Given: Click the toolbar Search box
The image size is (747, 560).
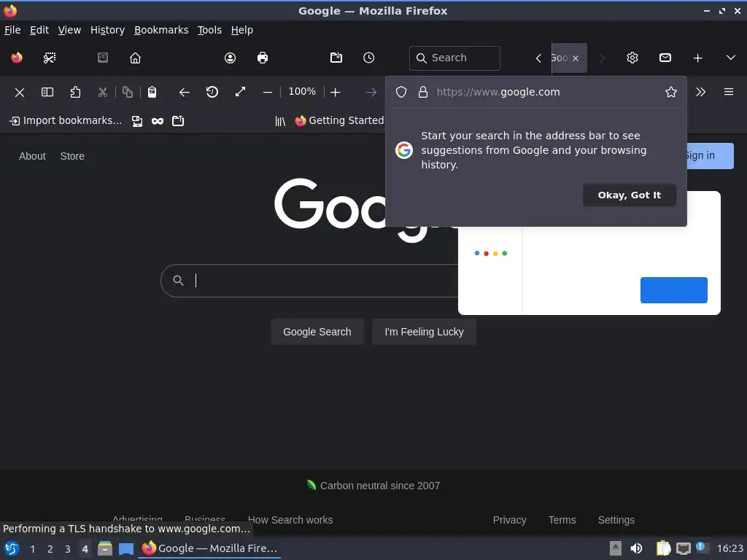Looking at the screenshot, I should click(454, 58).
